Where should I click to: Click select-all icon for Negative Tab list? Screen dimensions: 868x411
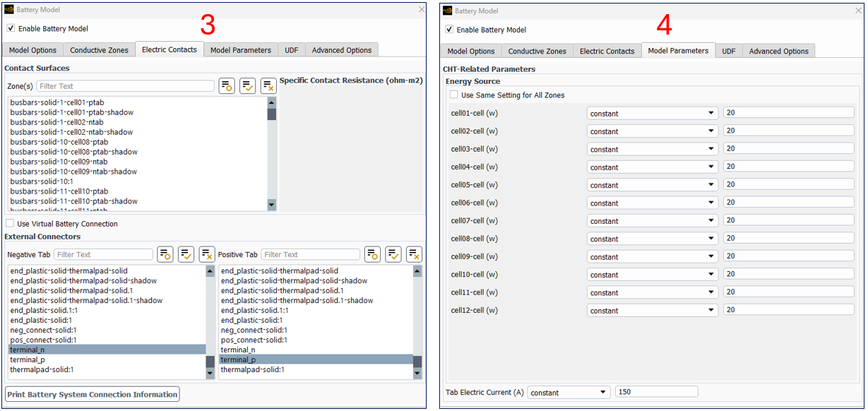click(186, 254)
